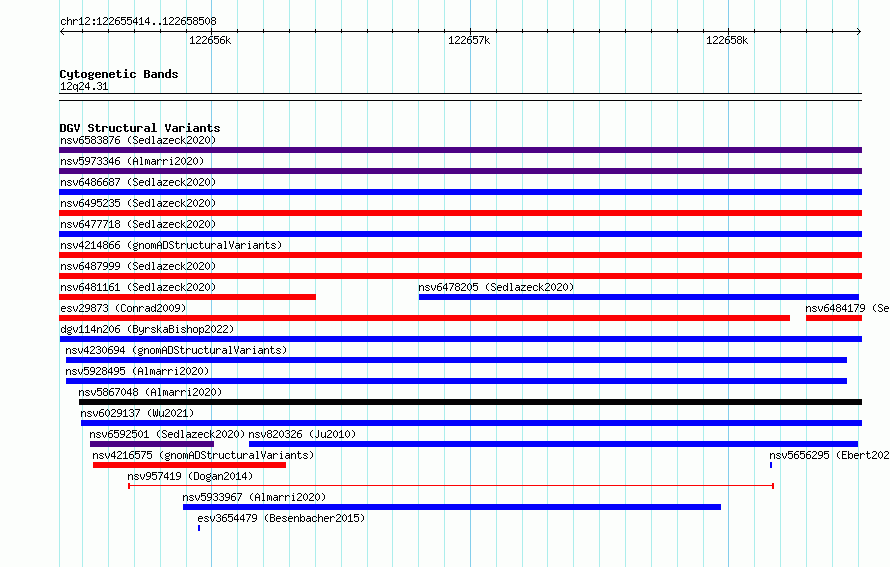Image resolution: width=890 pixels, height=567 pixels.
Task: Click the nsv6478205 (Sedlazeck2020) label
Action: [496, 287]
